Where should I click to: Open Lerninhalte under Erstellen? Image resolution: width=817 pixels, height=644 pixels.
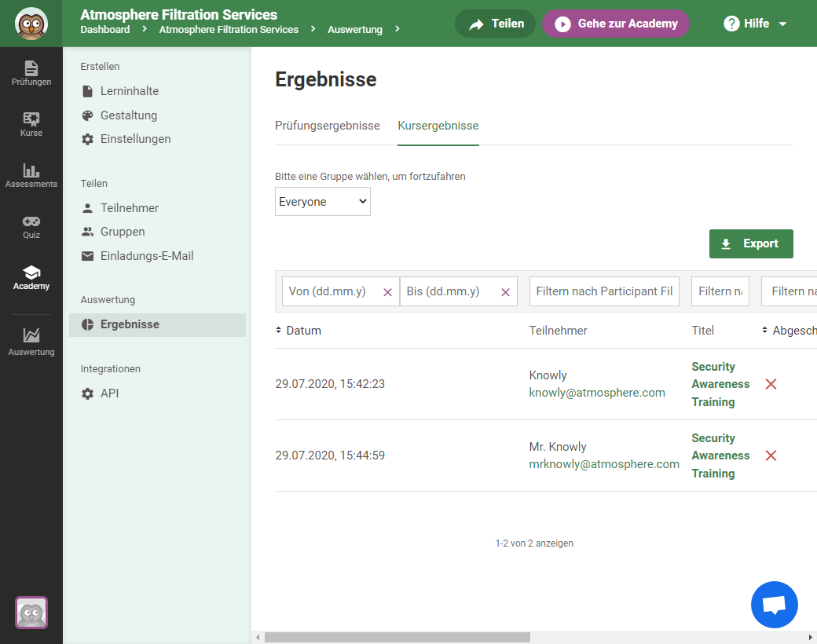(120, 91)
